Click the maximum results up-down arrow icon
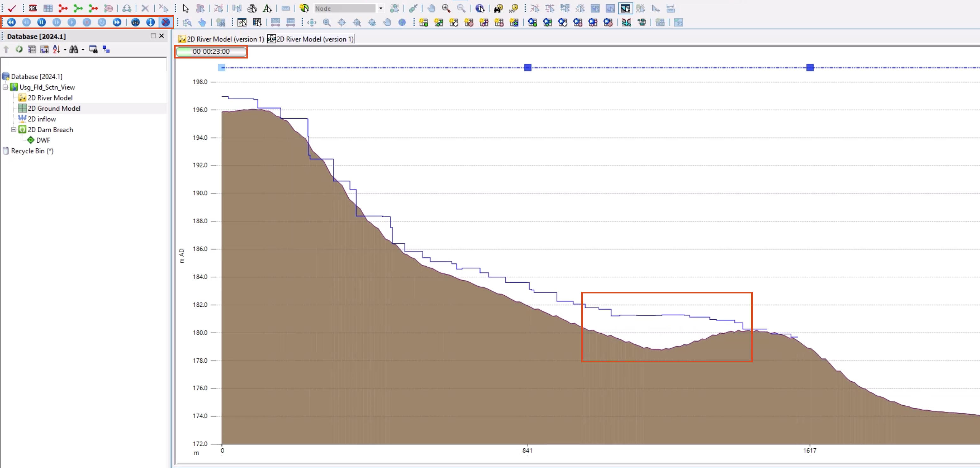This screenshot has height=468, width=980. pos(151,22)
